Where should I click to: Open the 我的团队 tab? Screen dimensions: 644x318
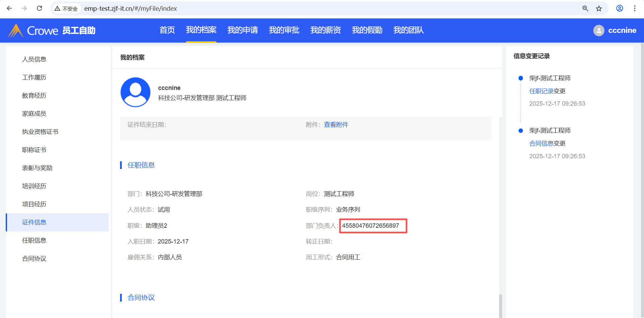click(x=409, y=30)
